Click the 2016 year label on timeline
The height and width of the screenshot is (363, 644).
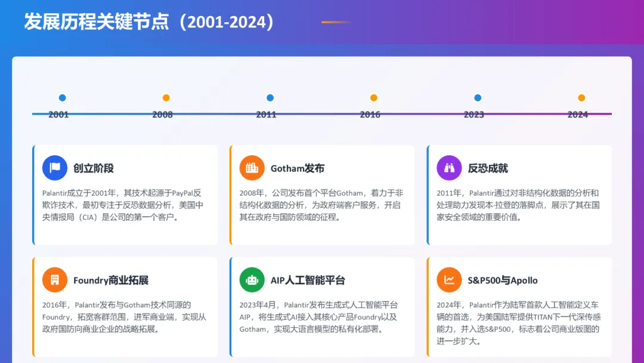coord(370,115)
